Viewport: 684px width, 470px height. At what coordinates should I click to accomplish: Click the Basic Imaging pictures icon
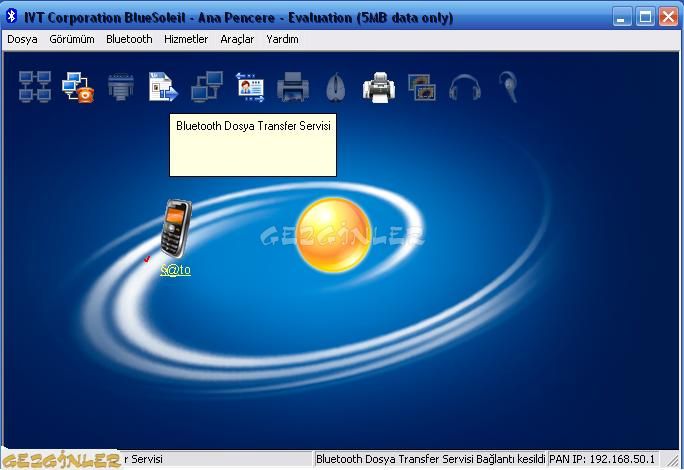coord(422,87)
